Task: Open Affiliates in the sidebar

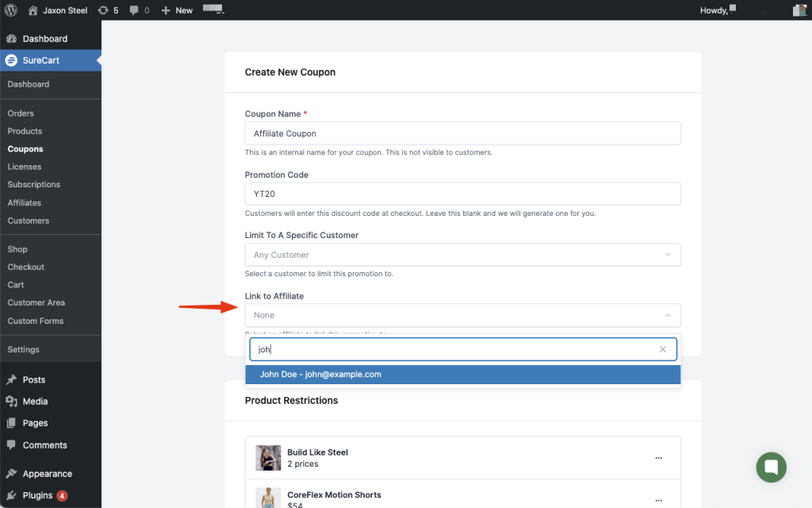Action: coord(25,202)
